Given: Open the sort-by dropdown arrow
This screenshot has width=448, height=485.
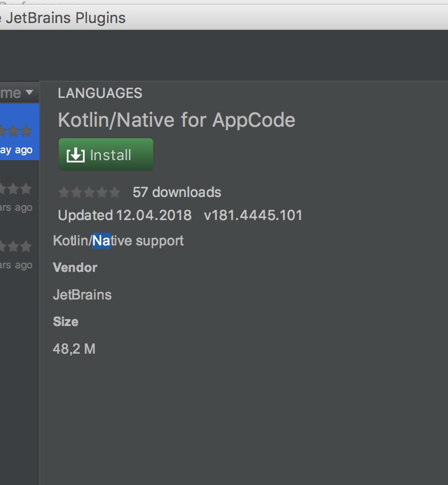Looking at the screenshot, I should 29,92.
